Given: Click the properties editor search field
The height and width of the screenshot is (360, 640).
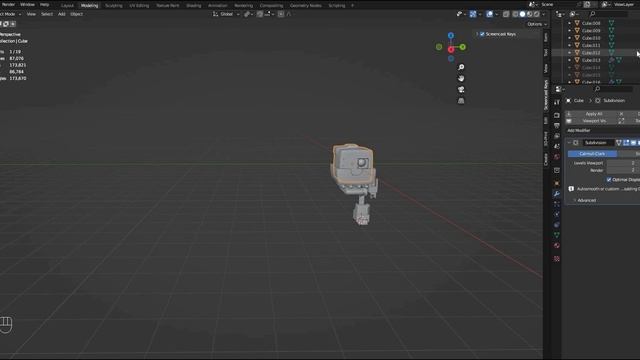Looking at the screenshot, I should coord(612,89).
